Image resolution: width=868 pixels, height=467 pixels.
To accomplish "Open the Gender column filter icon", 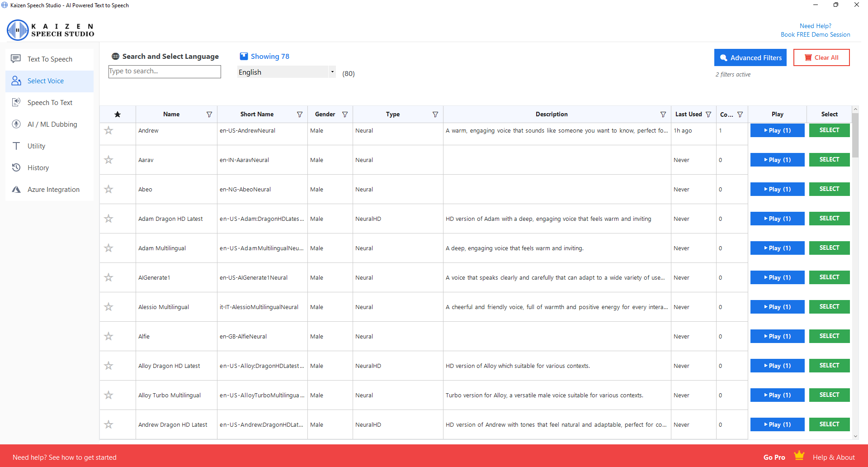I will [345, 114].
